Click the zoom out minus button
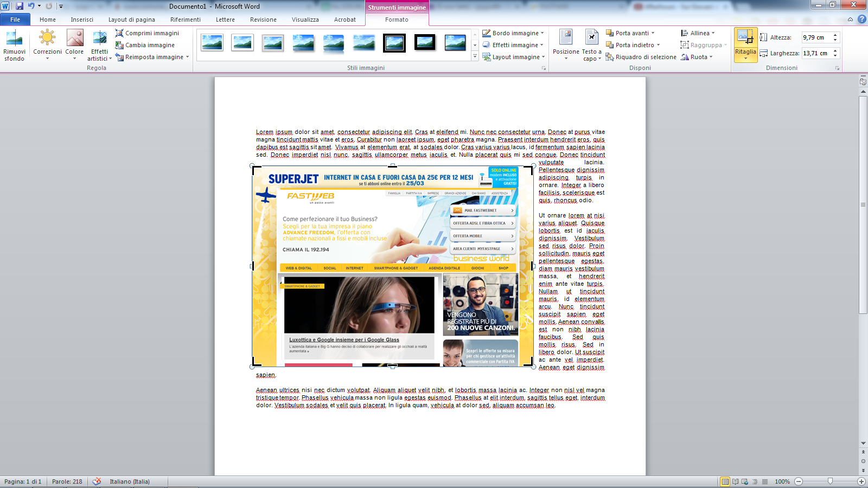Viewport: 868px width, 488px height. [799, 481]
